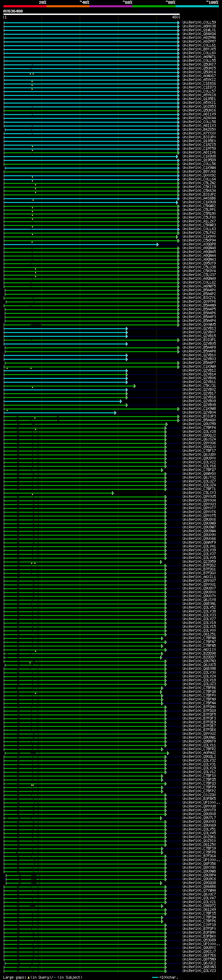The width and height of the screenshot is (222, 980).
Task: Click hit label UniRef100_Q9XY80
Action: 199,868
